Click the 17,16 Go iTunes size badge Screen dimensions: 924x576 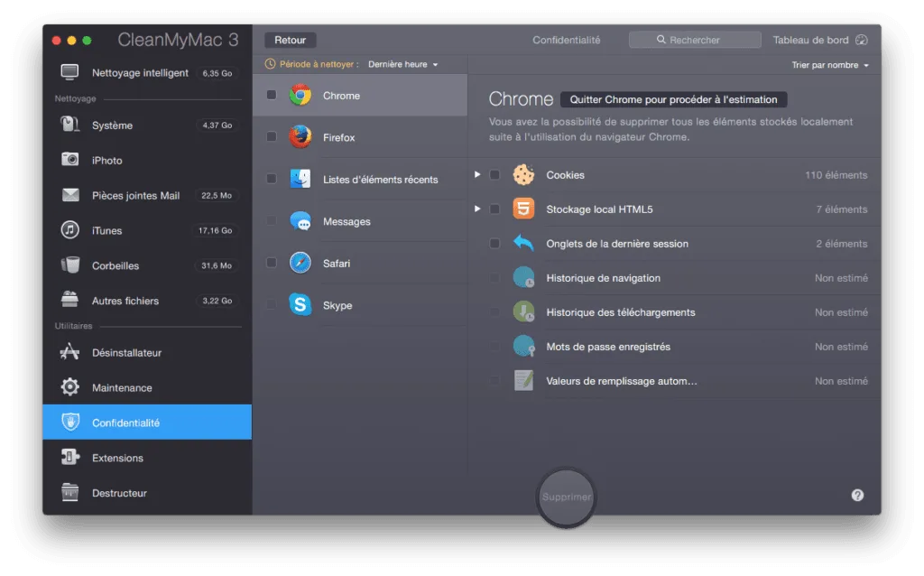[x=215, y=230]
